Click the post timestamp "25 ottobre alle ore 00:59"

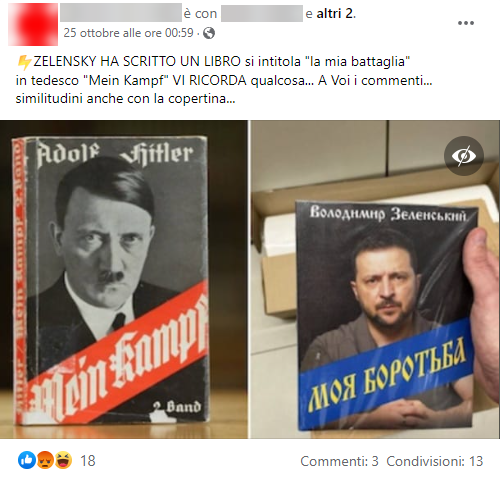tap(128, 33)
